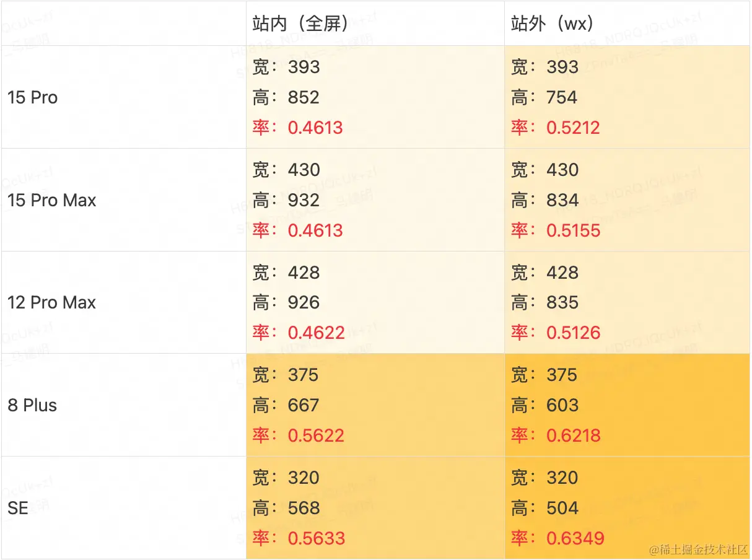Click the ratio value 0.5633

pyautogui.click(x=317, y=538)
